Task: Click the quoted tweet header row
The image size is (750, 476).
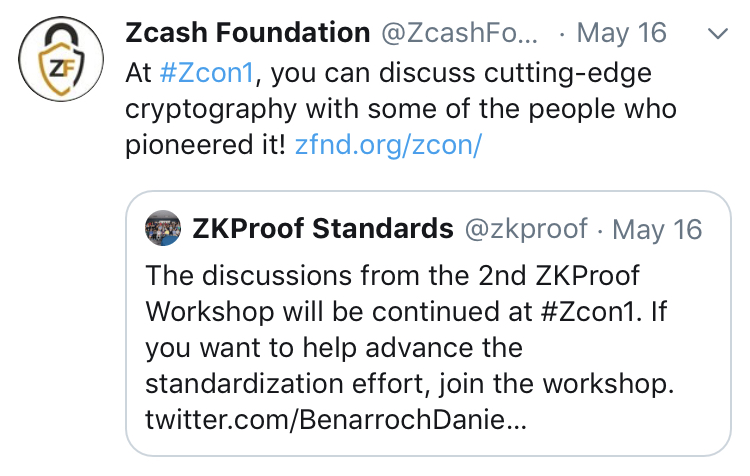Action: 423,229
